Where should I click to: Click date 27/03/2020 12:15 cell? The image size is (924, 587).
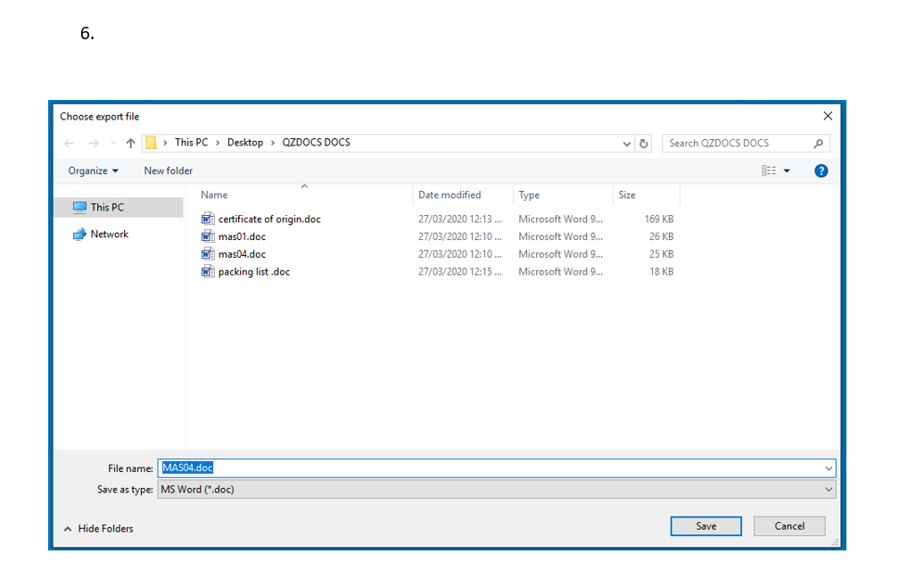pyautogui.click(x=460, y=272)
